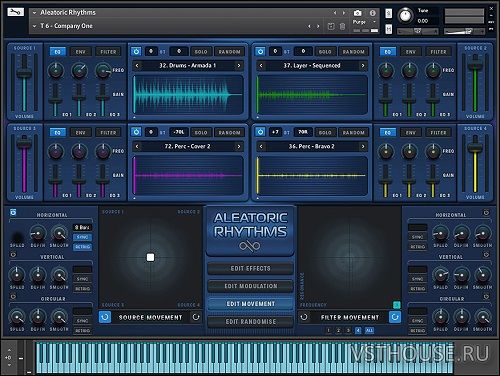The width and height of the screenshot is (500, 376).
Task: Open sample list for 36. Perc - Bravo 2
Action: point(312,146)
